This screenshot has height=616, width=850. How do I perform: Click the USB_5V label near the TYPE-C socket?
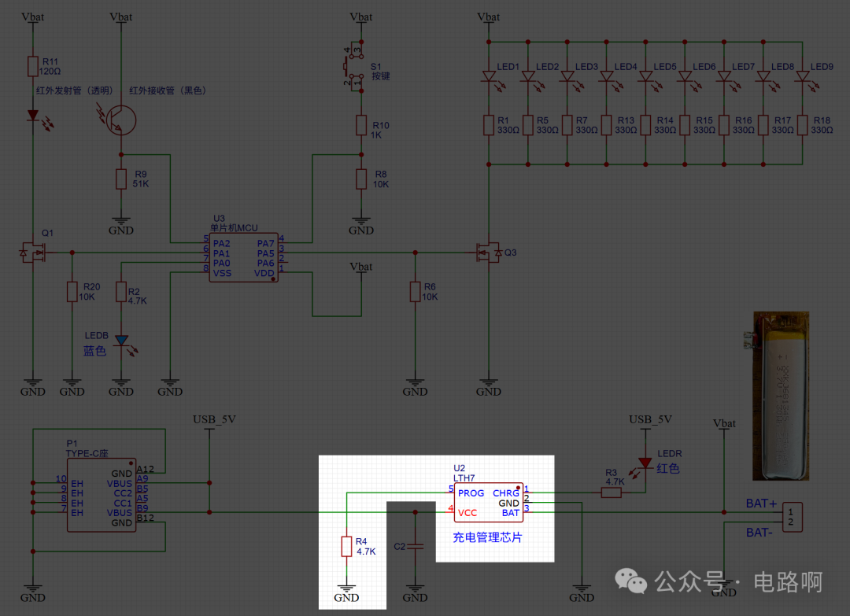tap(214, 419)
